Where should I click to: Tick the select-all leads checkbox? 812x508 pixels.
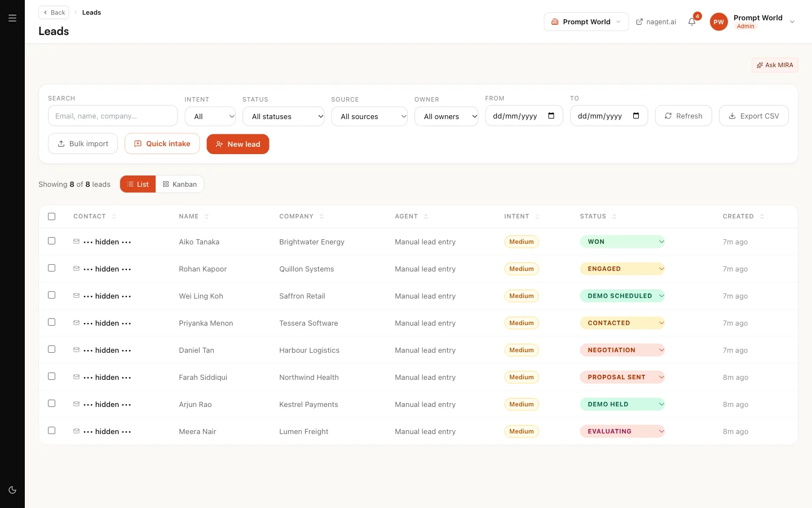52,216
